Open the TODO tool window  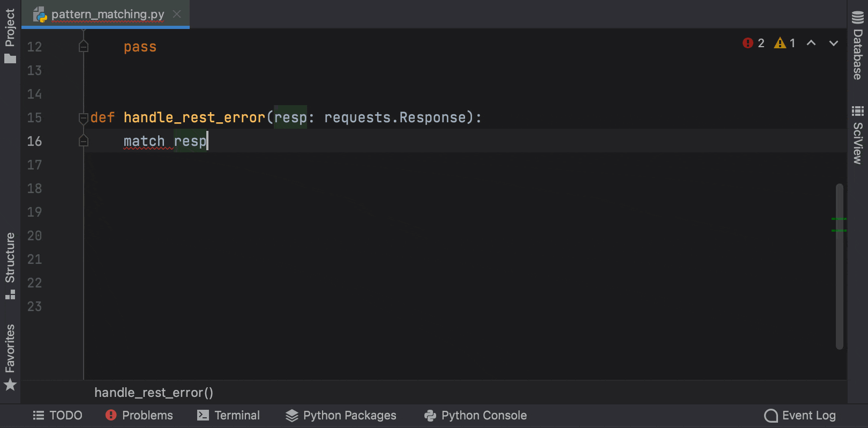[57, 416]
